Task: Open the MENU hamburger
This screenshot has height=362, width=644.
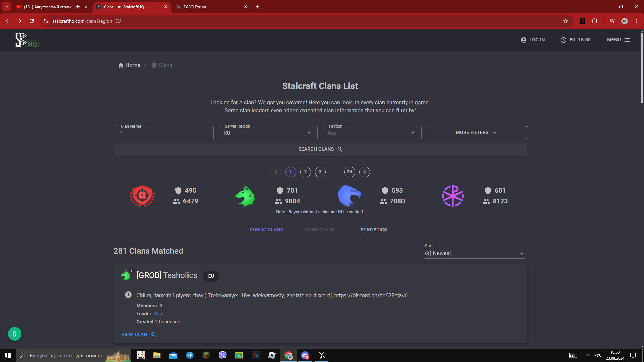Action: (x=619, y=40)
